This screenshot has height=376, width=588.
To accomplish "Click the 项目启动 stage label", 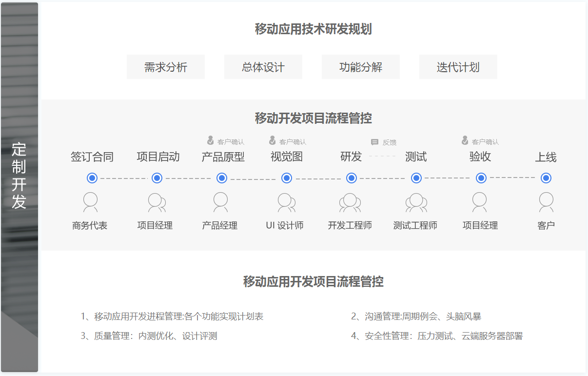I will tap(158, 157).
